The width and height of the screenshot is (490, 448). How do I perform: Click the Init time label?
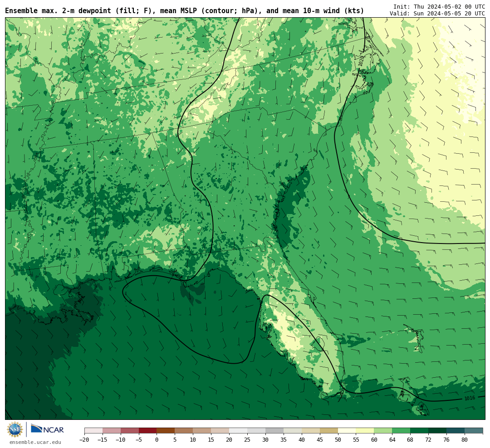(x=439, y=6)
